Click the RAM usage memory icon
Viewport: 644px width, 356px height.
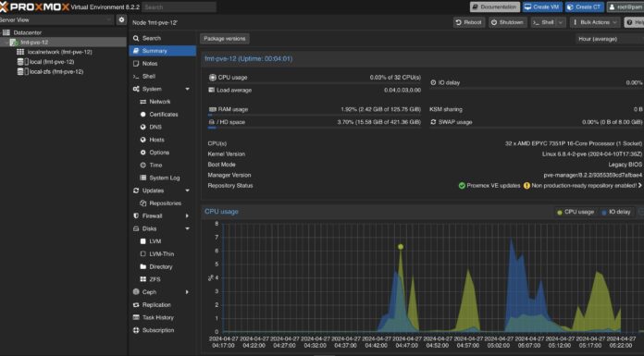click(212, 109)
